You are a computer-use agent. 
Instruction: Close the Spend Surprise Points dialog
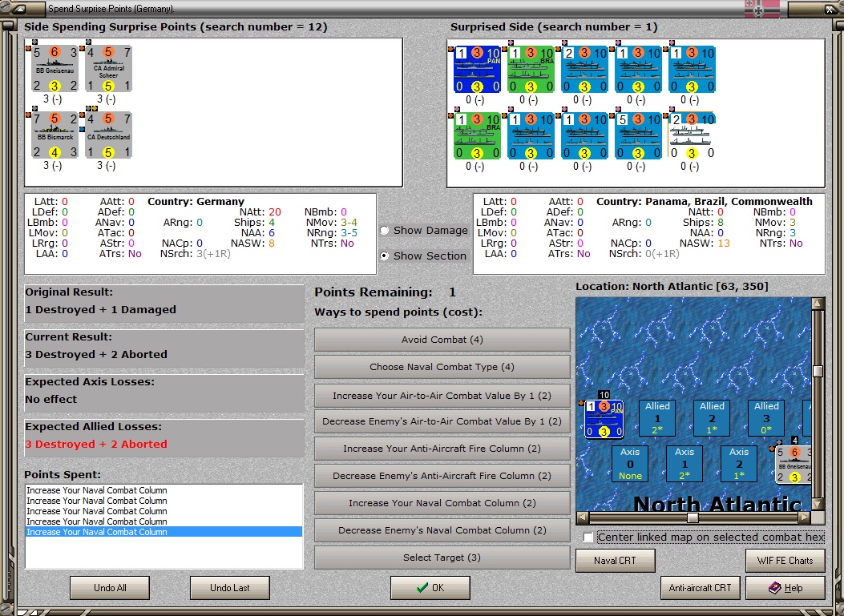pos(830,9)
